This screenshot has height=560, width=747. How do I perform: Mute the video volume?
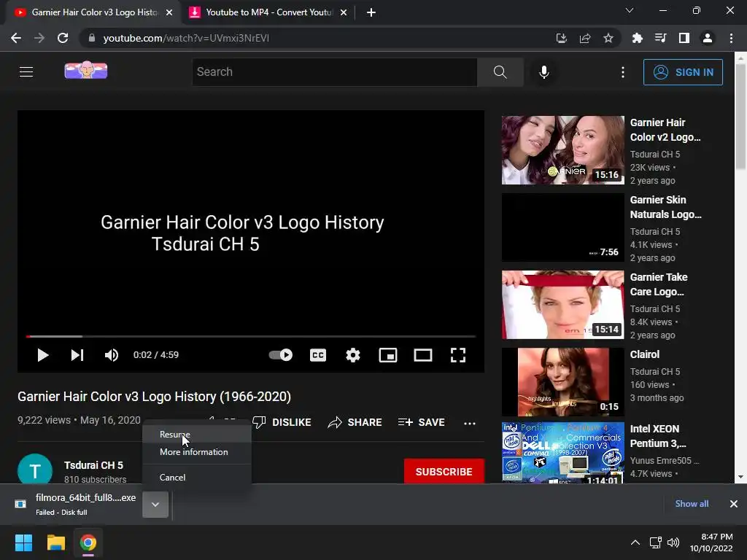tap(112, 355)
